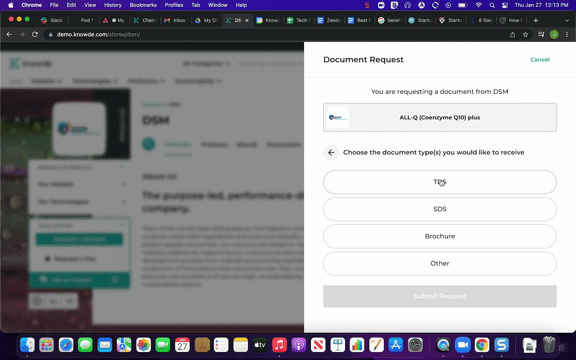576x360 pixels.
Task: Select the Brochure document type
Action: tap(440, 236)
